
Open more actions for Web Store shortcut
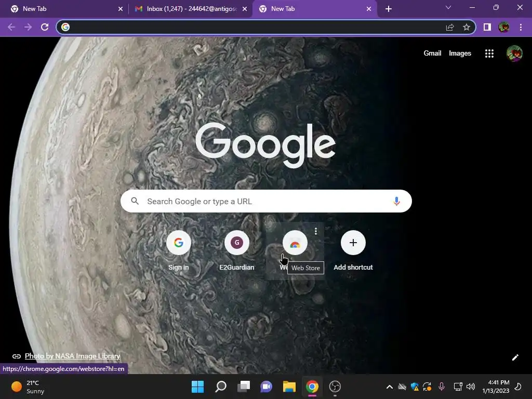[x=316, y=231]
